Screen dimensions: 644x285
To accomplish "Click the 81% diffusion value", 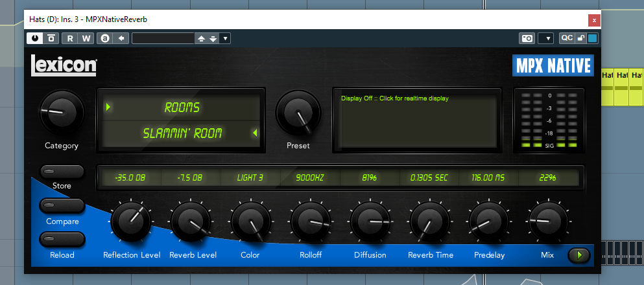I will [x=370, y=178].
